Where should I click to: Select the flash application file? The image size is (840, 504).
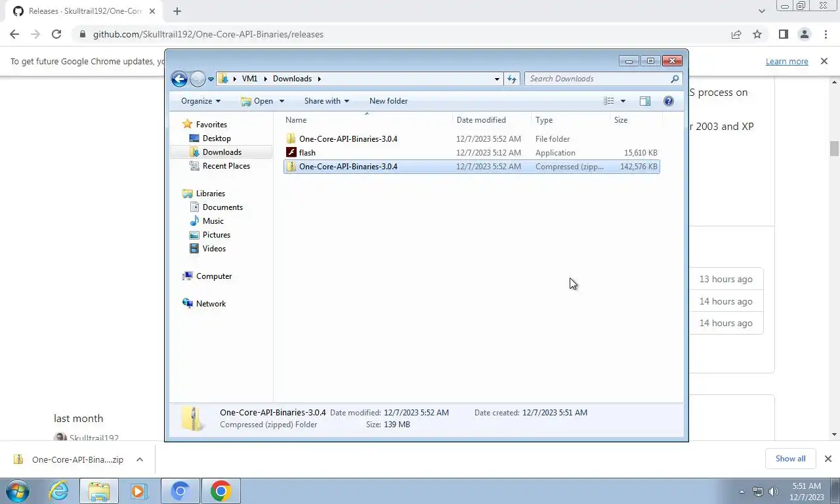tap(471, 153)
